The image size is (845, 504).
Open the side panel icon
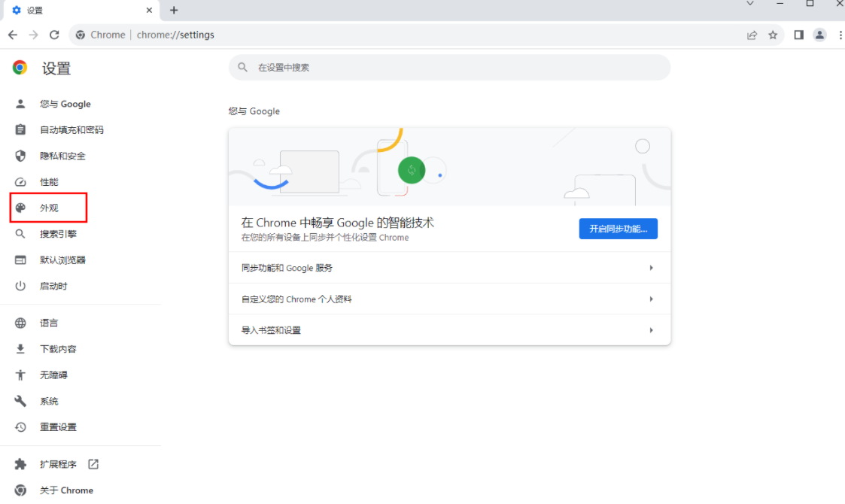[x=798, y=35]
